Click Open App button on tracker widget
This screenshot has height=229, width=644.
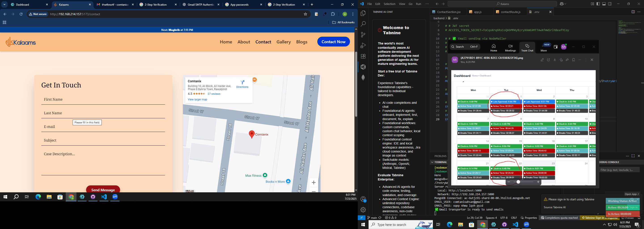coord(631,194)
